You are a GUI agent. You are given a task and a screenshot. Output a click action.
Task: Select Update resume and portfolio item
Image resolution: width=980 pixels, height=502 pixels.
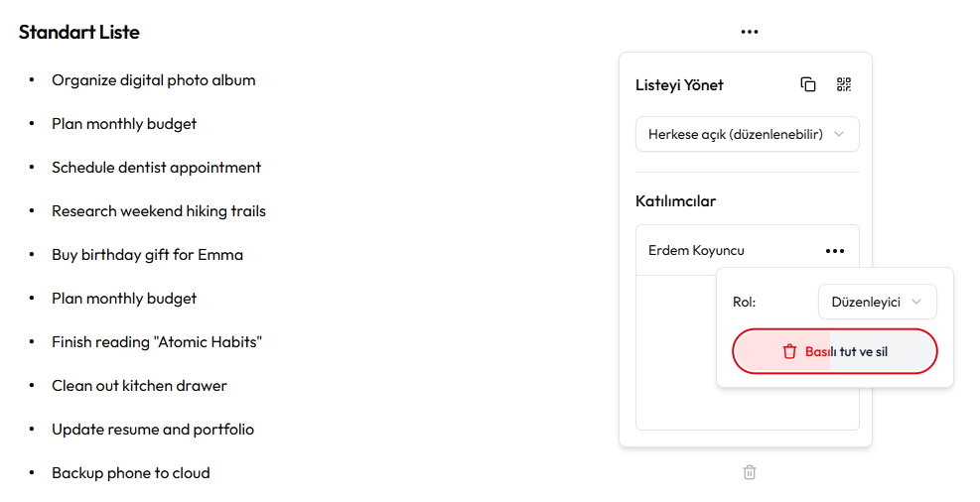[x=153, y=430]
